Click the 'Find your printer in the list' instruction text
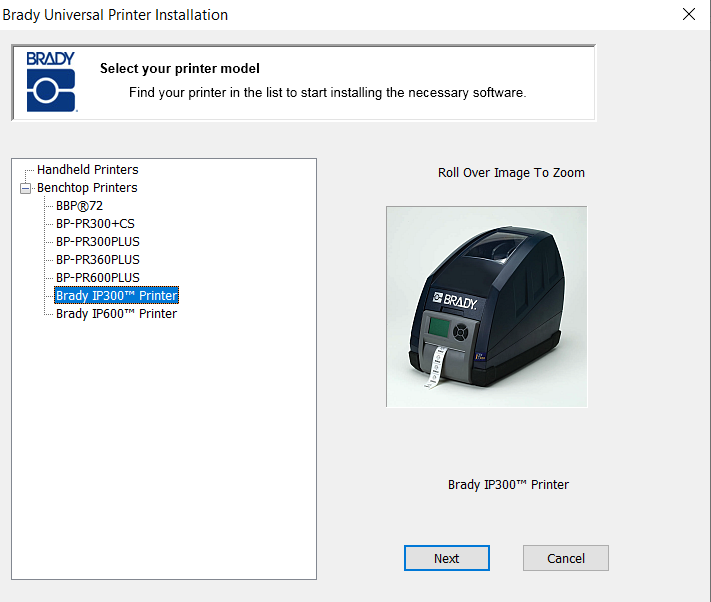 coord(327,92)
